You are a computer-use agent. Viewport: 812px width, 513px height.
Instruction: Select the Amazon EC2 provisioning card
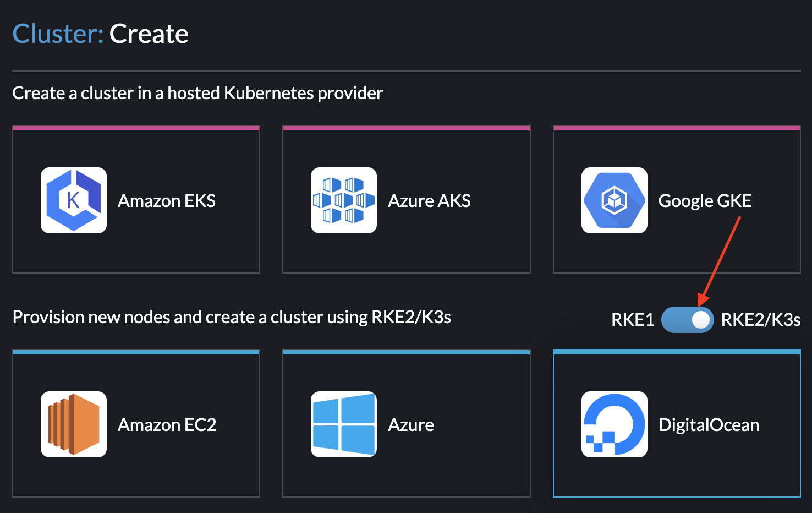[136, 424]
